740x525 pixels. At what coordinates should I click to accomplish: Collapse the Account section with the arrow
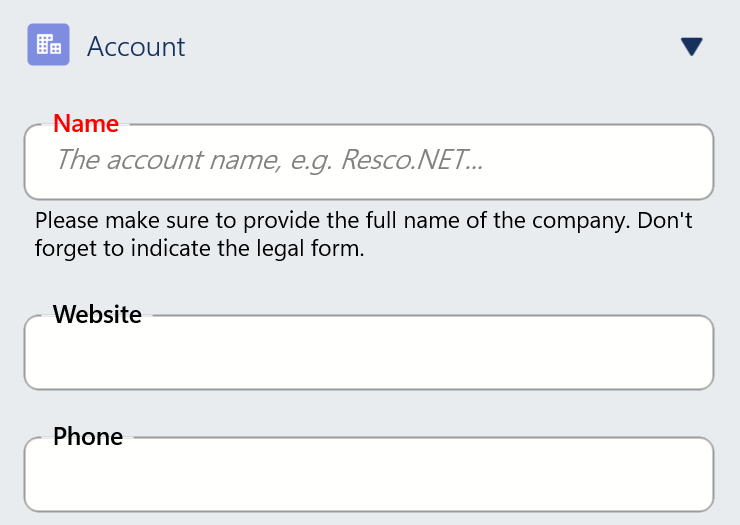(691, 46)
